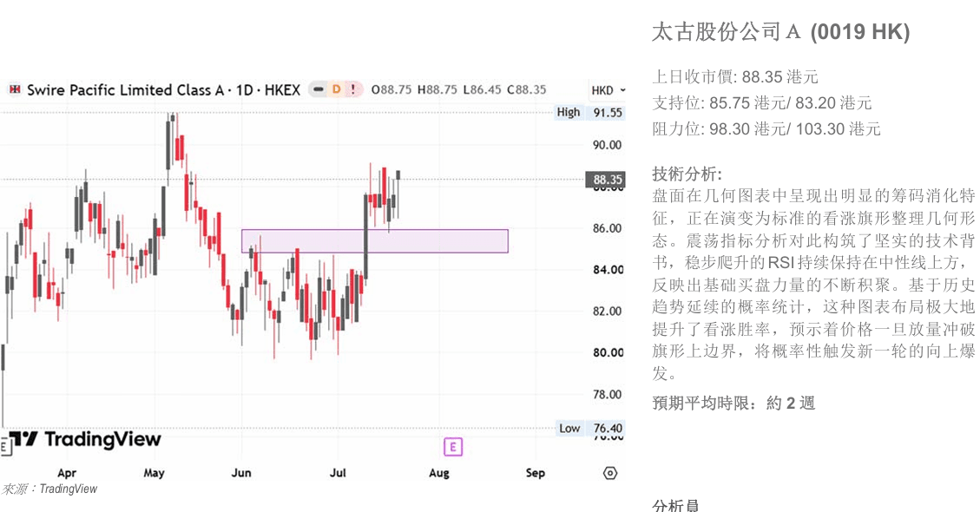This screenshot has width=980, height=512.
Task: Click the 來源:TradingView source text
Action: [50, 489]
